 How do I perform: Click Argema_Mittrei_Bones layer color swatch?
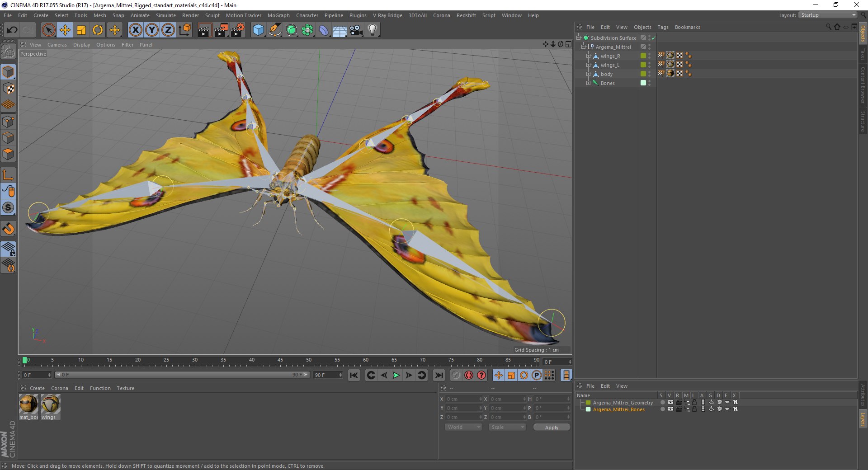point(588,409)
